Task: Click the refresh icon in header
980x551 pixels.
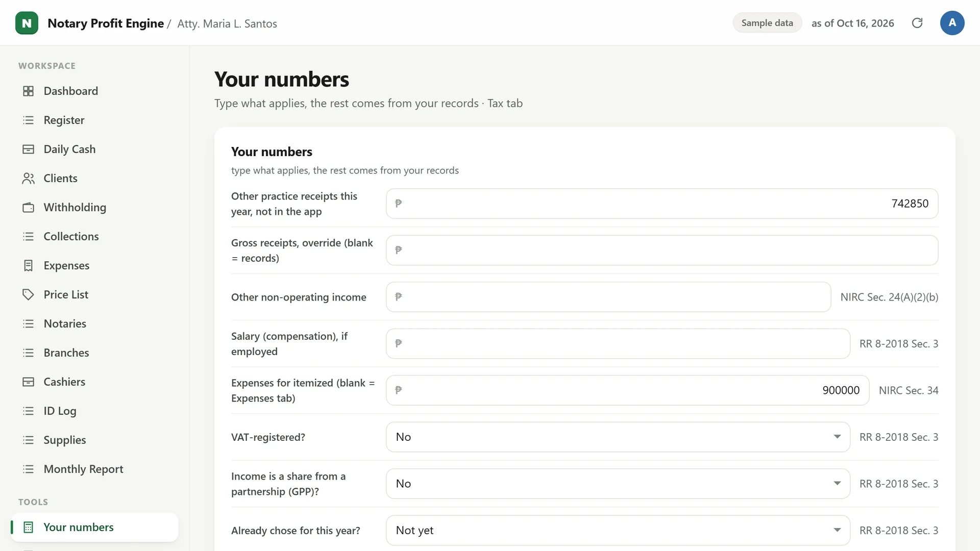Action: tap(917, 23)
